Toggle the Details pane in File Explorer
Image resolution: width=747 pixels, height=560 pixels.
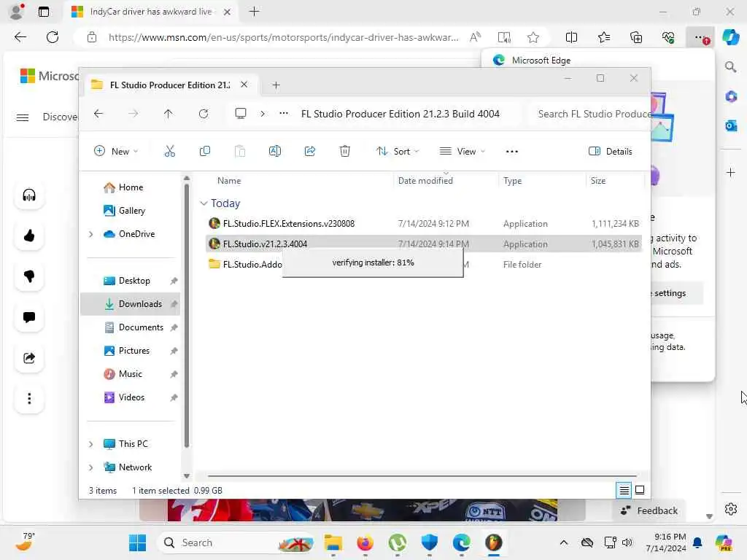611,152
